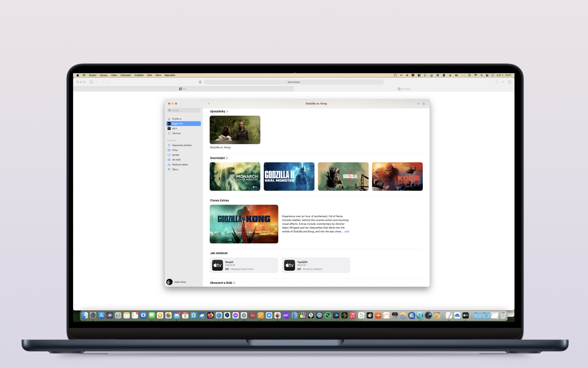Play Godzilla vs. Kong trailer thumbnail
Screen dimensions: 588x368
point(235,130)
